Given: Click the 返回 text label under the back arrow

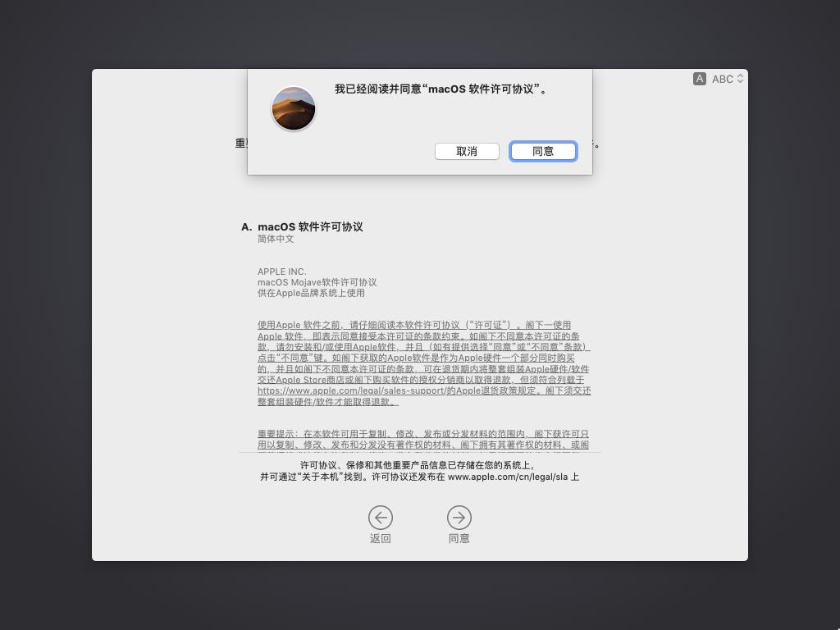Looking at the screenshot, I should (x=381, y=538).
